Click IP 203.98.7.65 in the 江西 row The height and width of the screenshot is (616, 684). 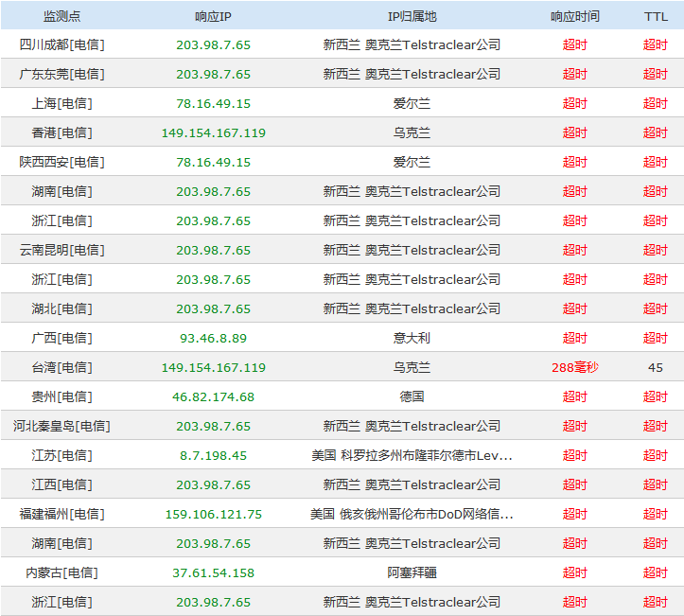coord(213,484)
